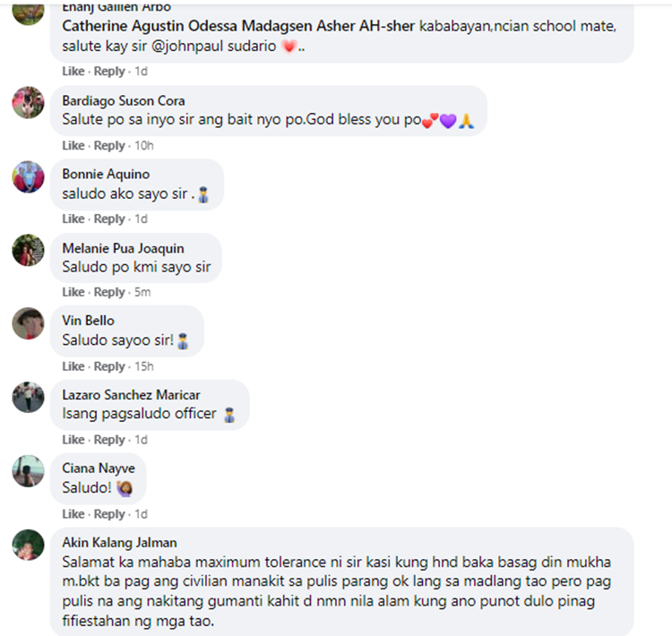The width and height of the screenshot is (672, 636).
Task: Open Lazaro Sanchez Maricar's profile picture
Action: pyautogui.click(x=28, y=398)
